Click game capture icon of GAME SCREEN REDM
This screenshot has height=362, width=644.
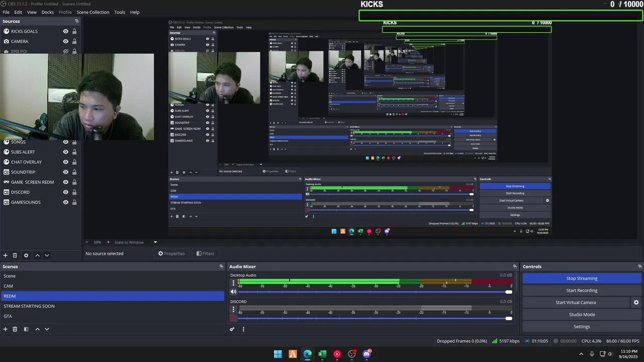click(x=7, y=182)
